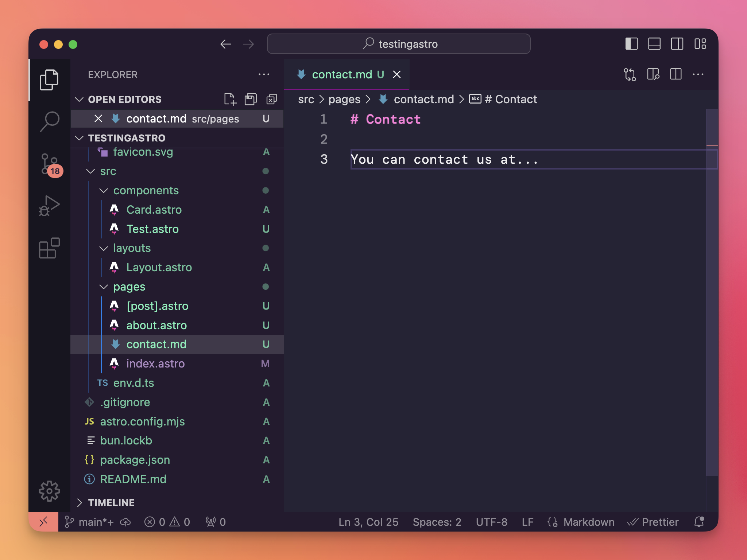
Task: Click the Open Changes compare icon
Action: pos(630,74)
